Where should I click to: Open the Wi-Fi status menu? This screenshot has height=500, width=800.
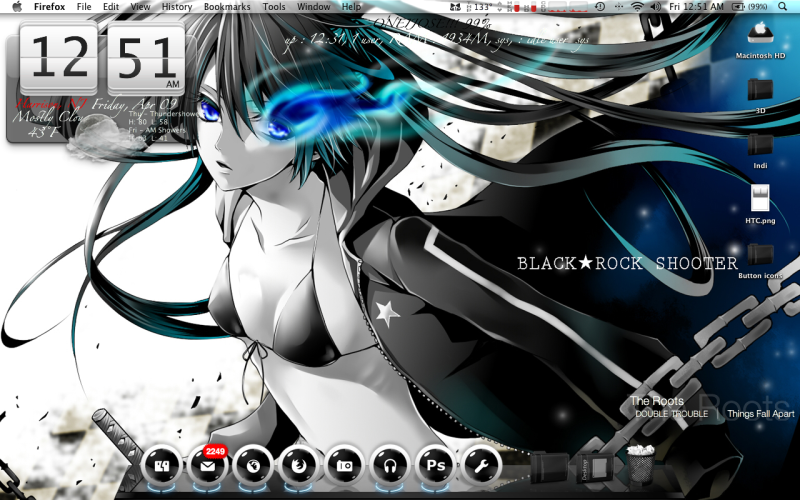click(x=637, y=7)
